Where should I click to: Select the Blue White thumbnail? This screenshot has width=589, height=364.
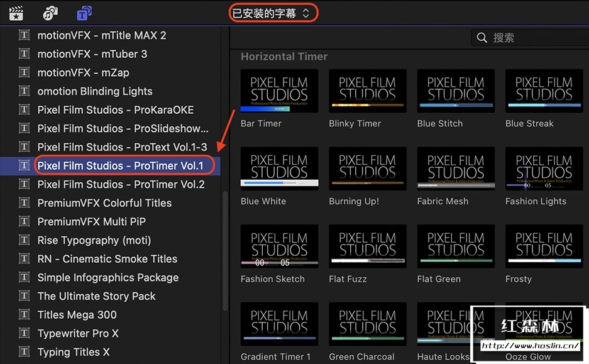click(x=280, y=168)
